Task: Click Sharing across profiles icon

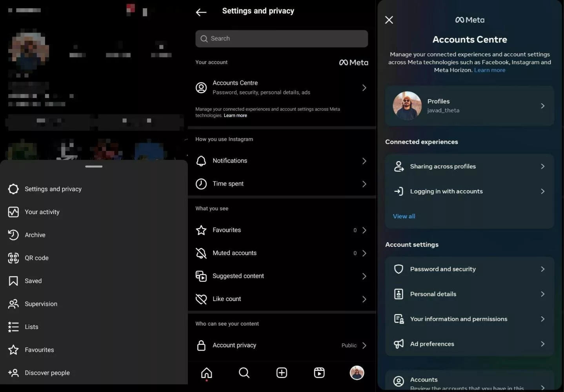Action: pyautogui.click(x=399, y=167)
